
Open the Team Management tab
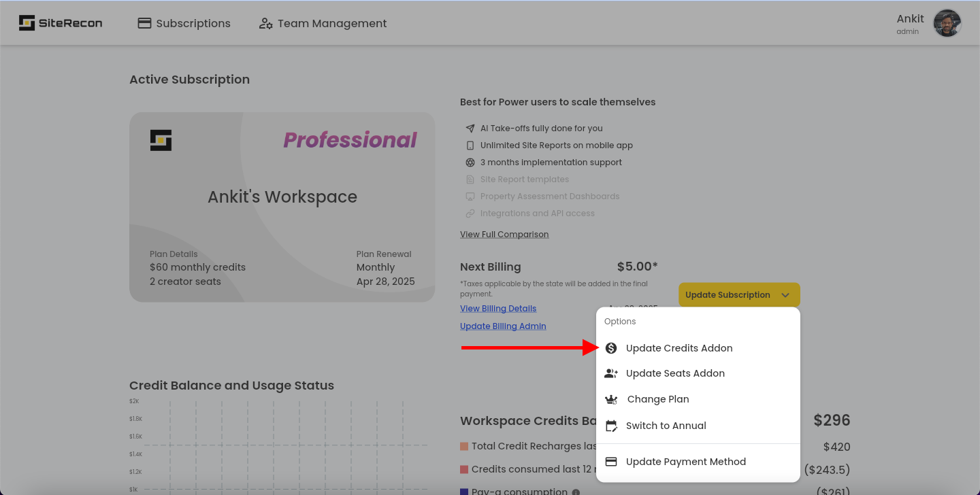323,23
